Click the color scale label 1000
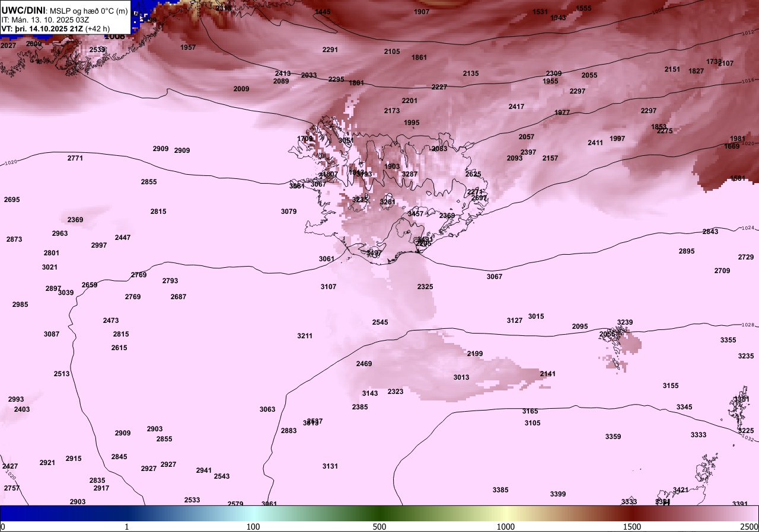Screen dimensions: 759x532 click(x=506, y=527)
